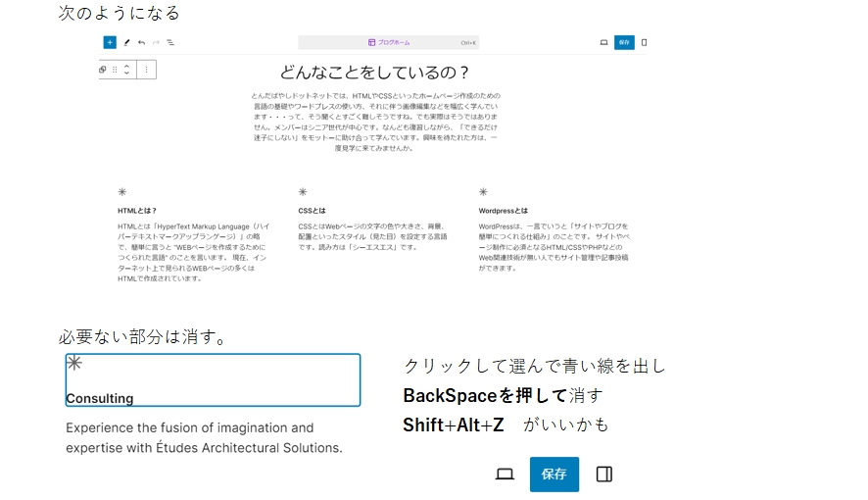This screenshot has height=500, width=868.
Task: Click the large blue 保存 button
Action: tap(555, 475)
